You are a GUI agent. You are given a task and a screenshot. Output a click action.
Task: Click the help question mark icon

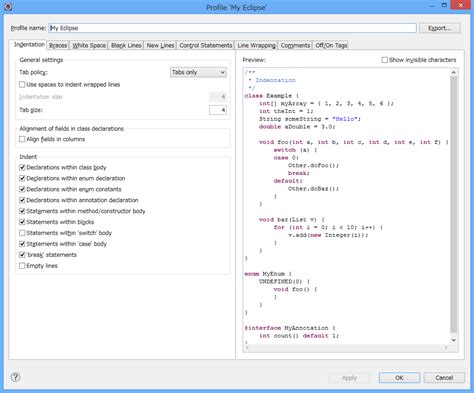tap(15, 377)
